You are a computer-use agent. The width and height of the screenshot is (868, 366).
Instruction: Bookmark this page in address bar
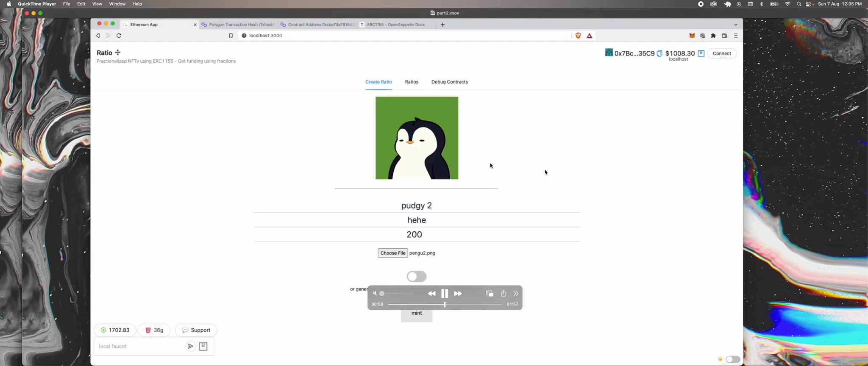pyautogui.click(x=231, y=36)
